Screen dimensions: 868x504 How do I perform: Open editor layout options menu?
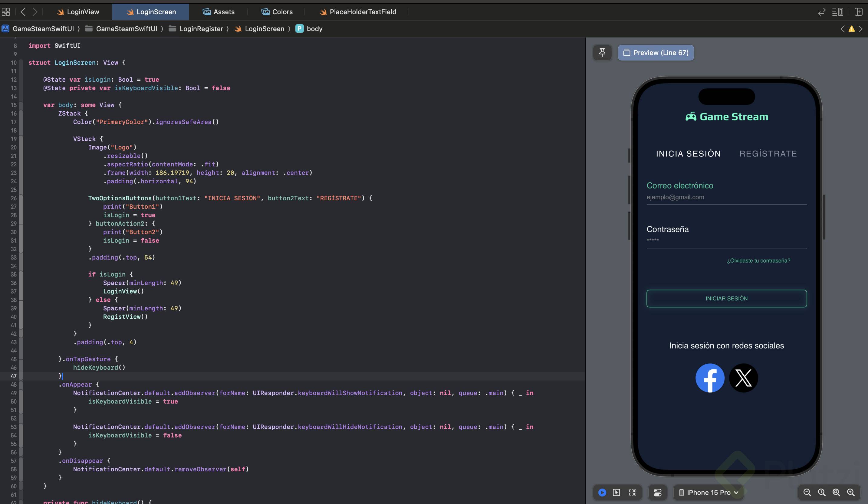(837, 12)
